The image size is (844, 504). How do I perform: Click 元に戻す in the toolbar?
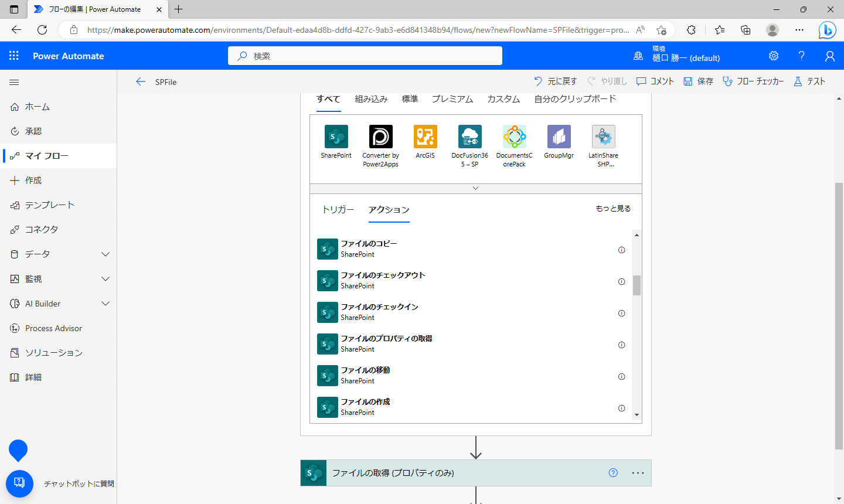[x=555, y=81]
